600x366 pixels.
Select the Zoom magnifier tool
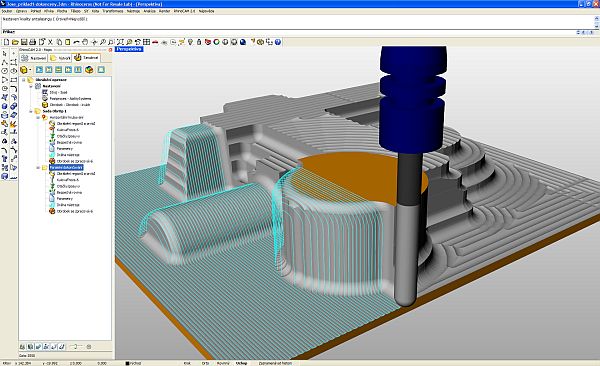[103, 42]
